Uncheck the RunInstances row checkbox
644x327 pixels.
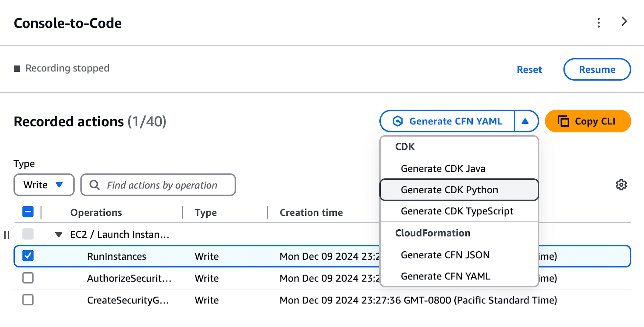pyautogui.click(x=28, y=256)
